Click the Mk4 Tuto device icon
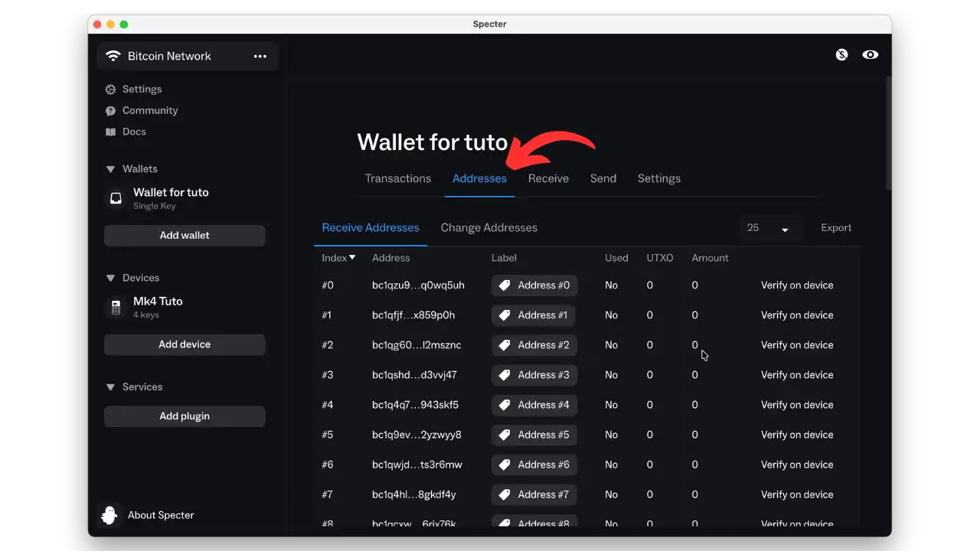This screenshot has width=980, height=551. pyautogui.click(x=116, y=307)
